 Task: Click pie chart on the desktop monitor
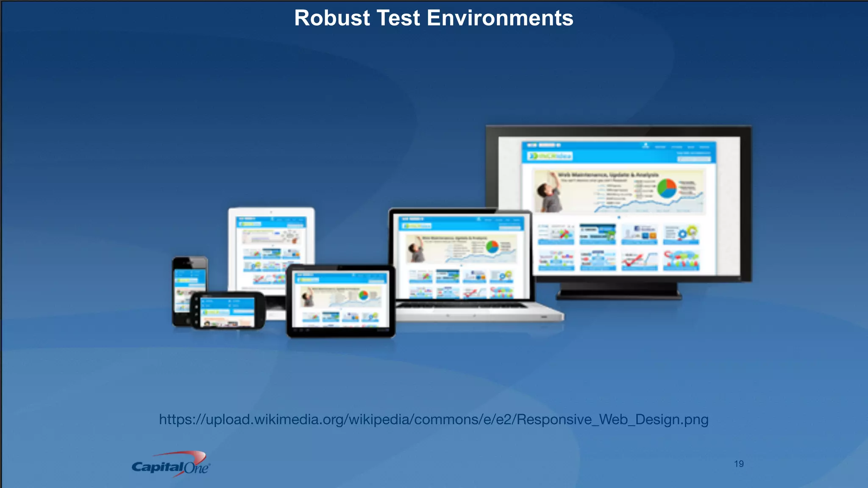click(x=667, y=188)
